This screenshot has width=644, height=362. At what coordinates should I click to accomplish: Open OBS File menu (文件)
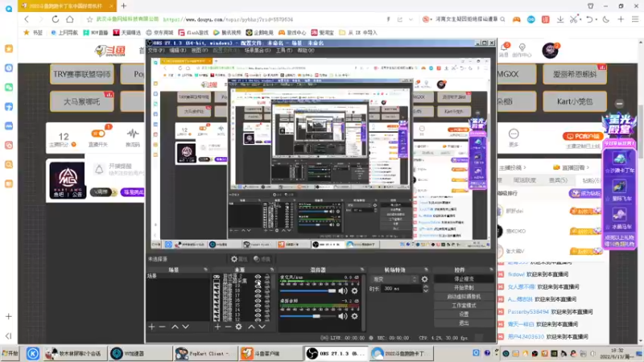155,51
